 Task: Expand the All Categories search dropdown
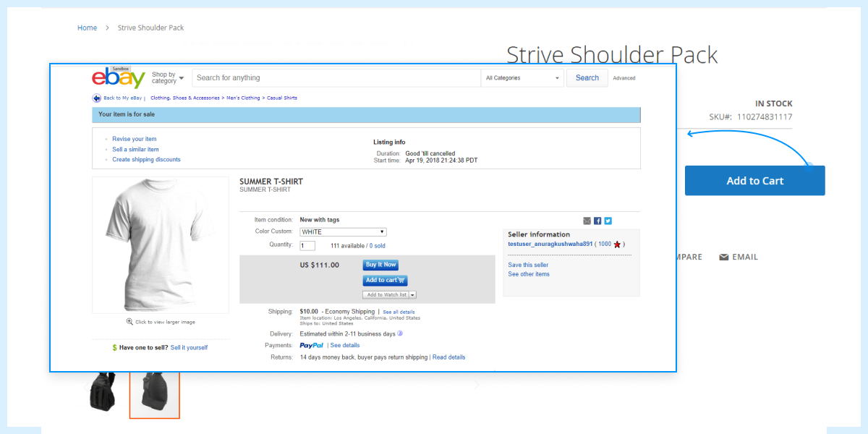(x=524, y=78)
